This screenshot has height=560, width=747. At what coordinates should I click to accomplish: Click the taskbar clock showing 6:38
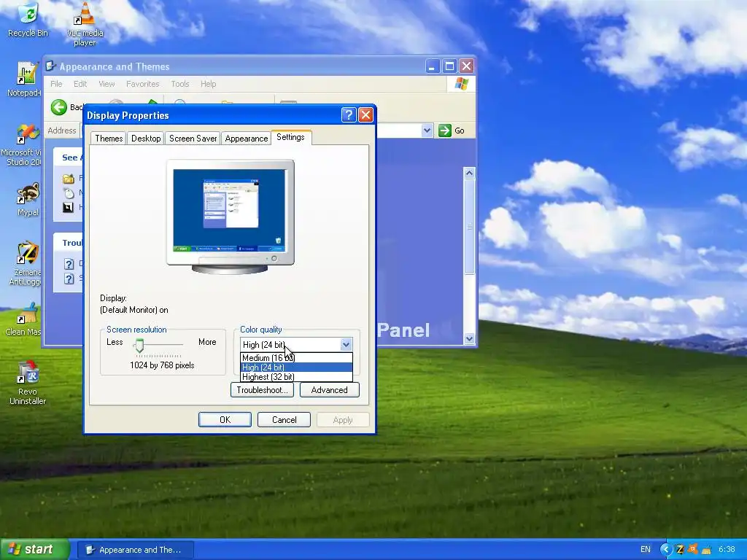pyautogui.click(x=726, y=550)
